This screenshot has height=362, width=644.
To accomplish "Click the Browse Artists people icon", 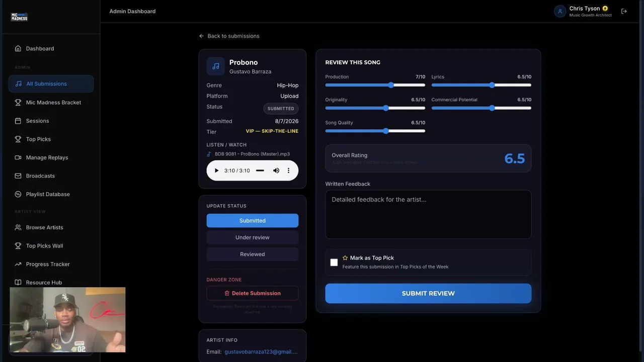I will [18, 227].
